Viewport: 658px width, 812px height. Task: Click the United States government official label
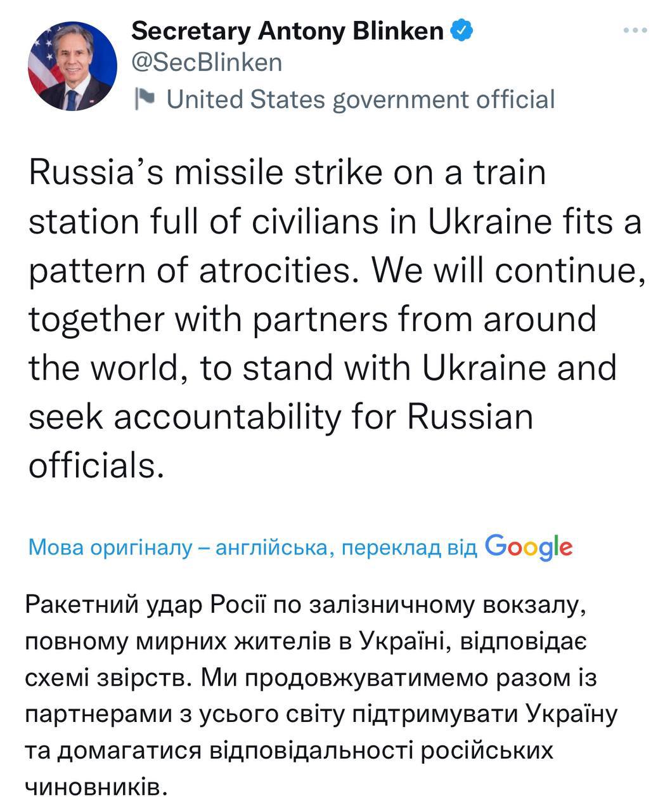[360, 99]
